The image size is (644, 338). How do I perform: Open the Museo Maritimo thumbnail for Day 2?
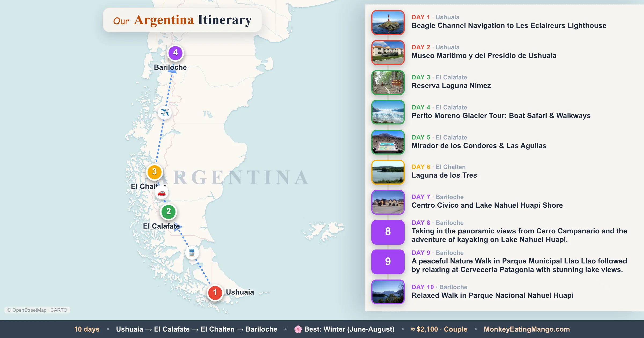click(388, 53)
